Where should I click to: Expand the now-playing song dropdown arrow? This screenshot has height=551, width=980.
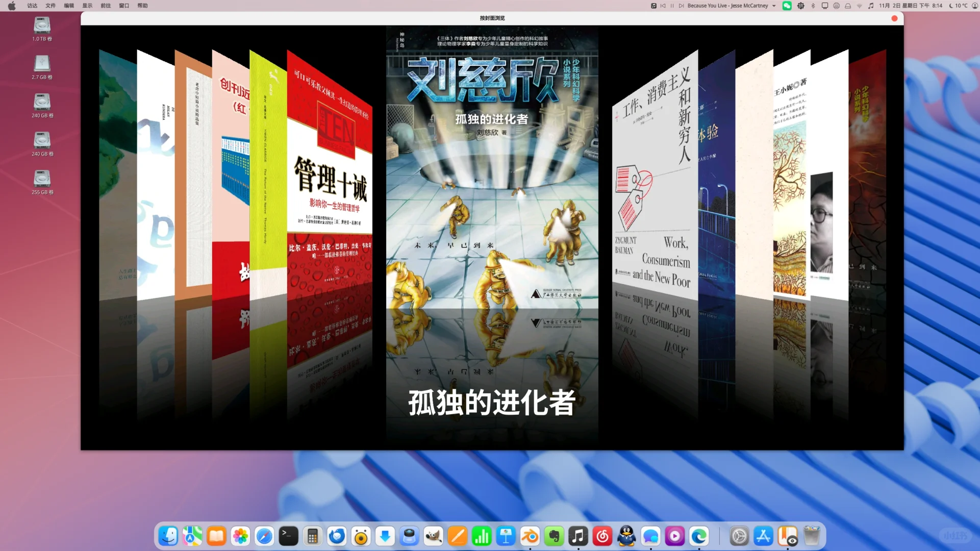pyautogui.click(x=774, y=6)
